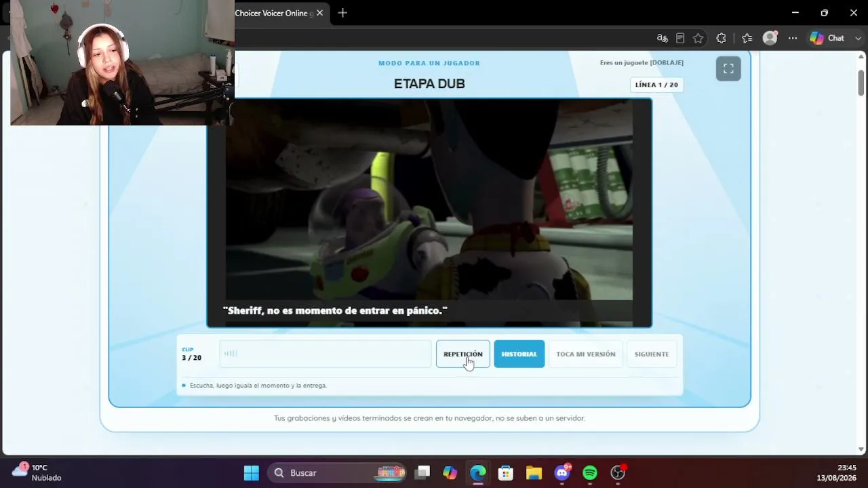Open the browser translate icon
The width and height of the screenshot is (868, 488).
[663, 38]
